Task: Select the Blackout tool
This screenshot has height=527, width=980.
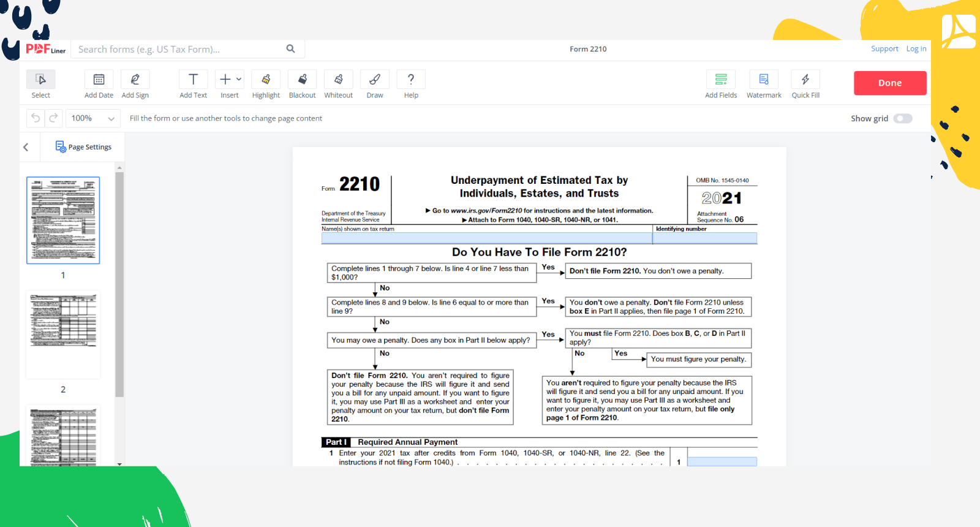Action: click(x=302, y=80)
